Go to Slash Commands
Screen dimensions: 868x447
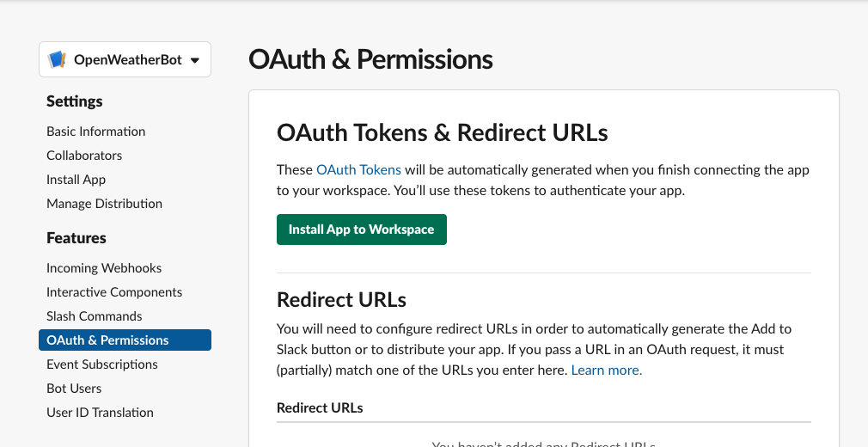[95, 316]
